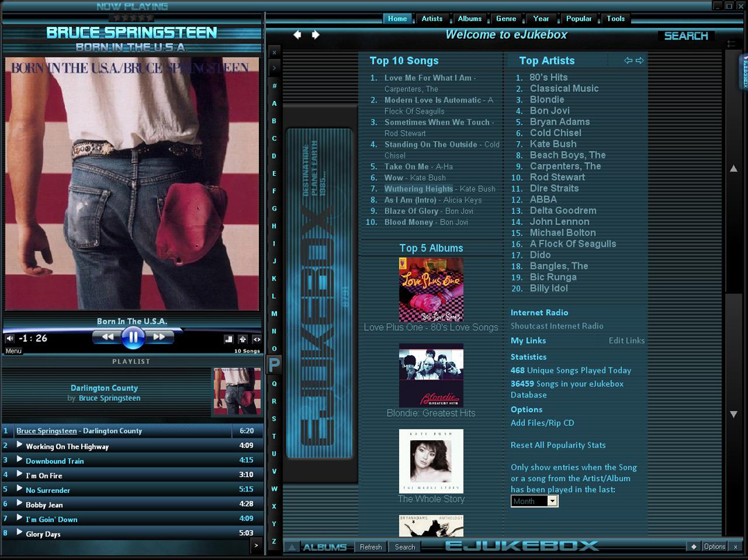Click the diamond icon beside Options
This screenshot has height=560, width=748.
(693, 547)
